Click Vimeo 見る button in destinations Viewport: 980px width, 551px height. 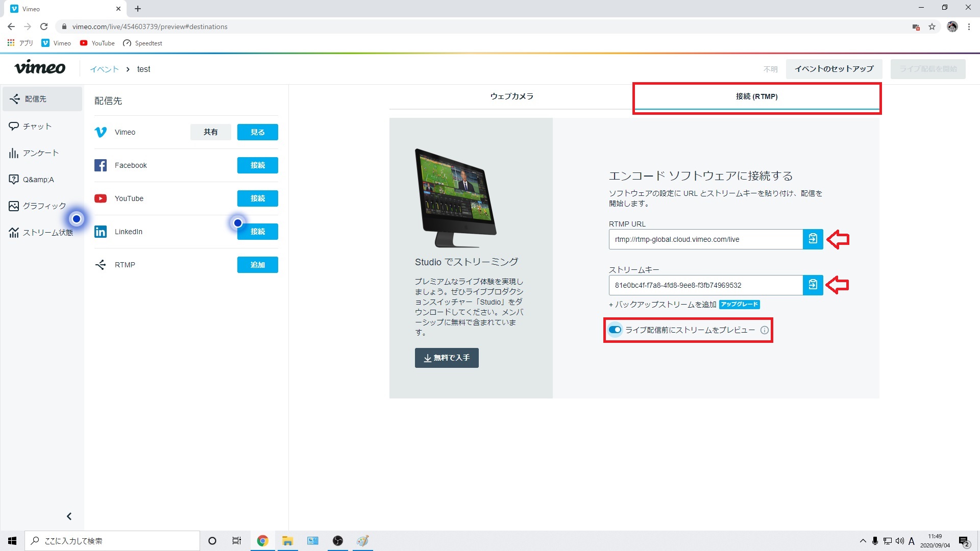258,132
